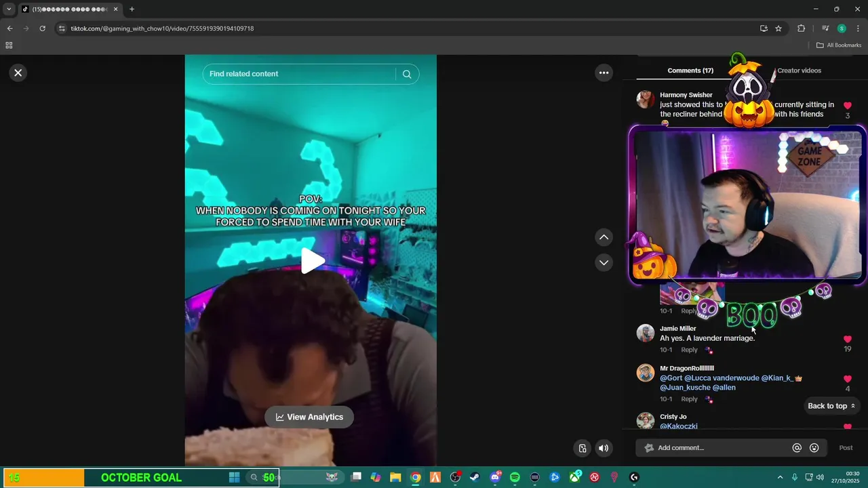The image size is (868, 488).
Task: Open the Chrome extensions puzzle icon
Action: (801, 28)
